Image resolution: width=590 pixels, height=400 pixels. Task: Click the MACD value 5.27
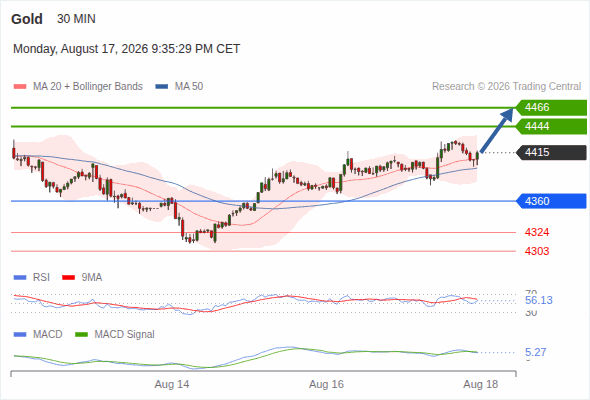pyautogui.click(x=535, y=352)
